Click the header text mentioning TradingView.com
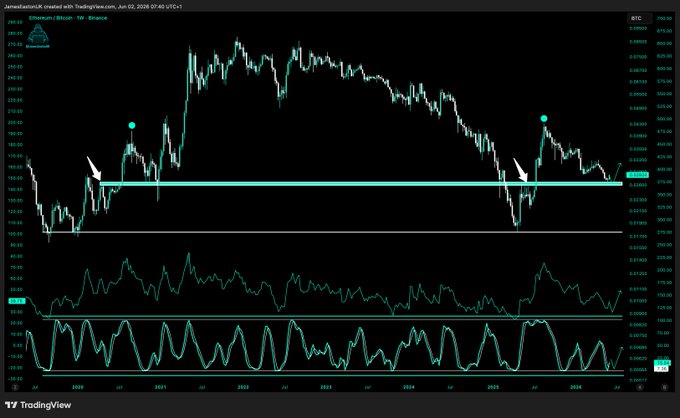This screenshot has height=418, width=680. click(x=93, y=7)
